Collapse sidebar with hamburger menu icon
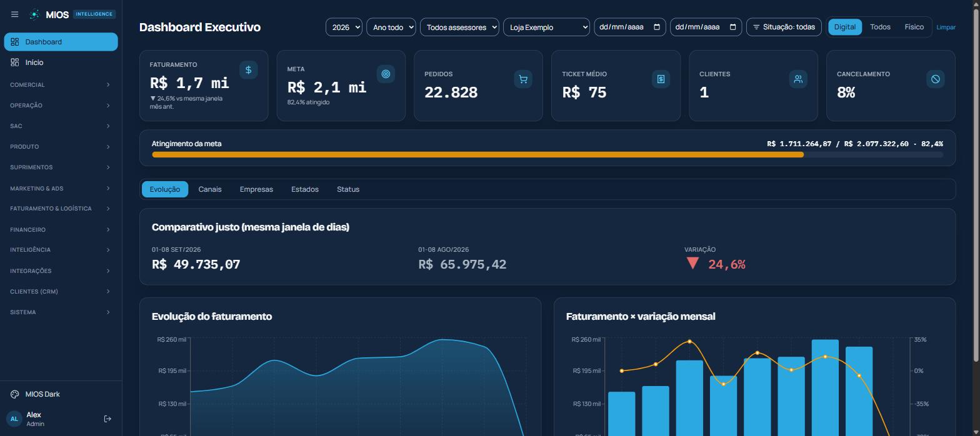This screenshot has width=980, height=436. pyautogui.click(x=15, y=14)
